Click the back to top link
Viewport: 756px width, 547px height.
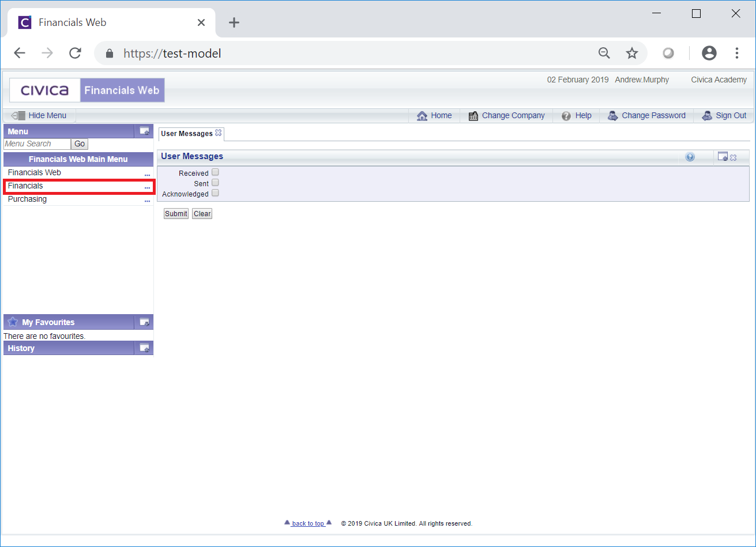click(308, 523)
